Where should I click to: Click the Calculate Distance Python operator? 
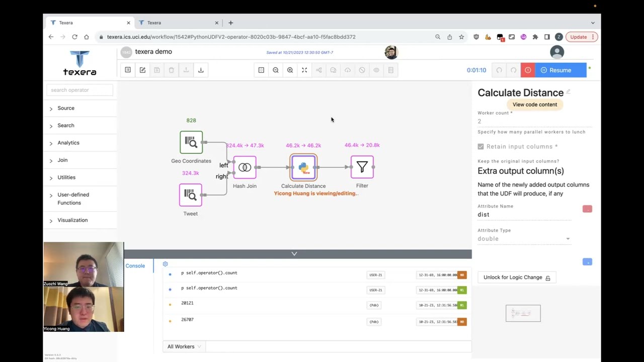(303, 167)
